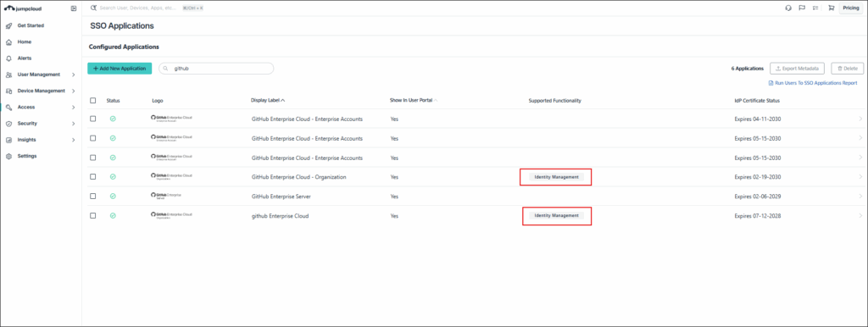Click Yes in the GitHub Enterprise Server row
Image resolution: width=868 pixels, height=327 pixels.
(394, 197)
